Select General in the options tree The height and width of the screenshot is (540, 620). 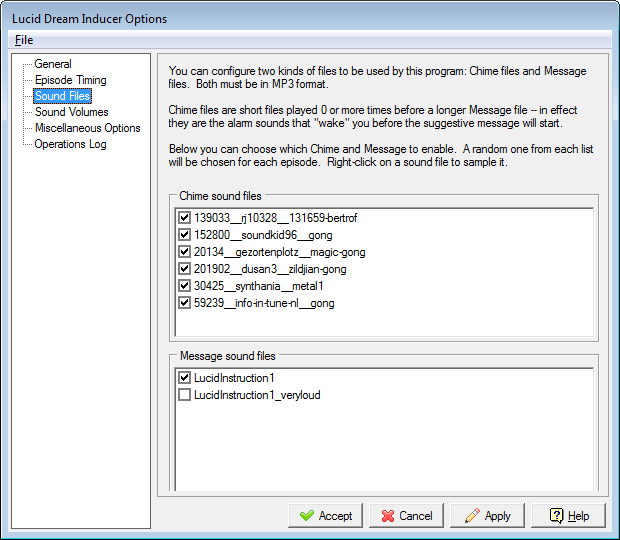coord(53,64)
